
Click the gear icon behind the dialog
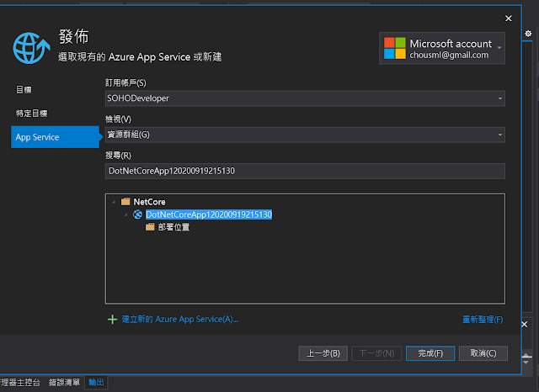(528, 34)
